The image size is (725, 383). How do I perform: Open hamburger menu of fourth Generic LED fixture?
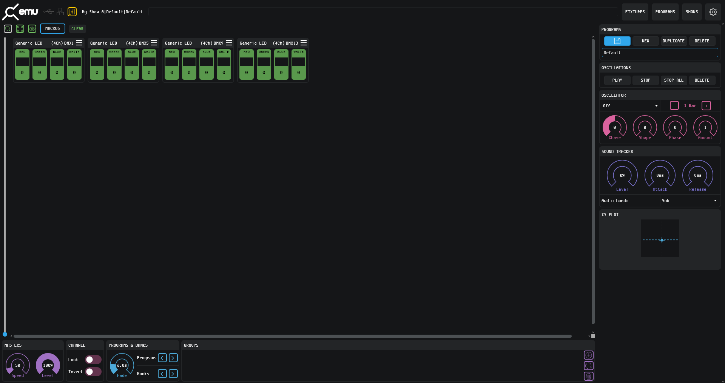[304, 43]
